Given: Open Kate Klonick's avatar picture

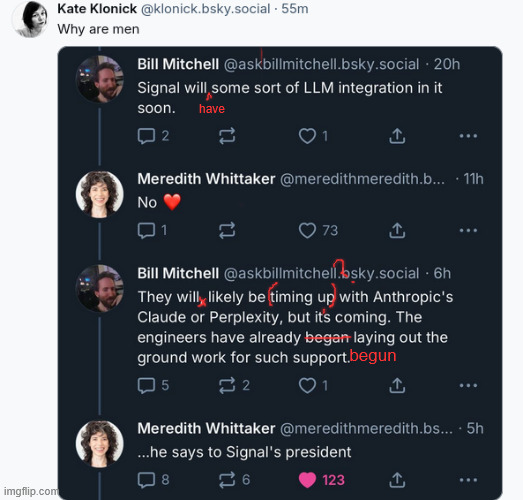Looking at the screenshot, I should (x=31, y=19).
